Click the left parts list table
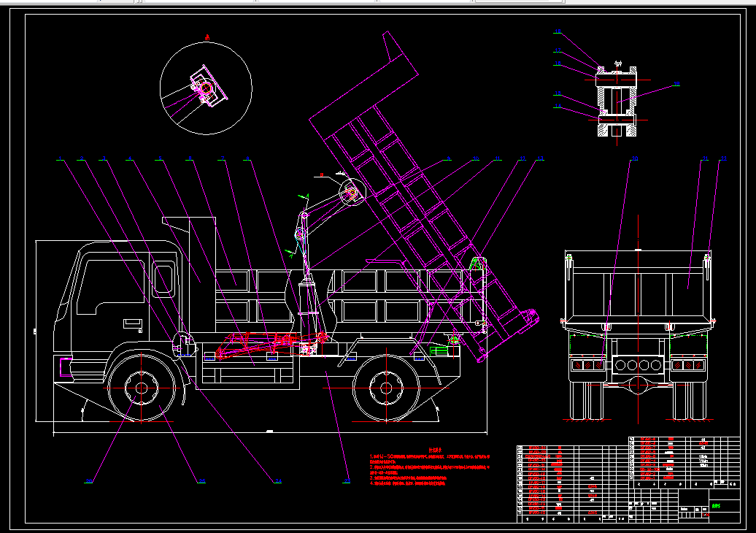Screen dimensions: 756x533 tap(572, 484)
